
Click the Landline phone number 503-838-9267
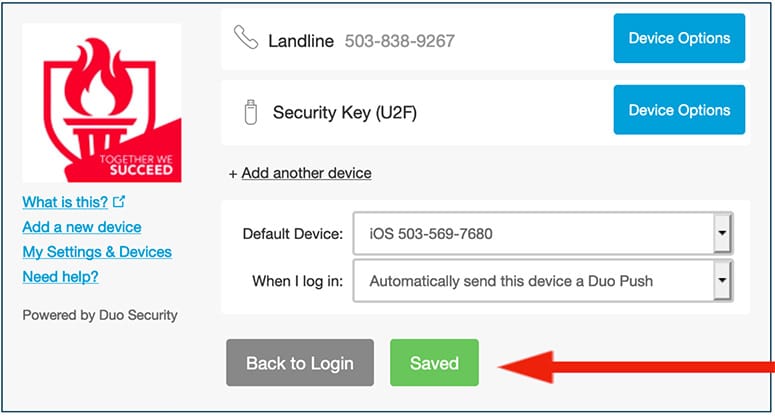tap(400, 41)
